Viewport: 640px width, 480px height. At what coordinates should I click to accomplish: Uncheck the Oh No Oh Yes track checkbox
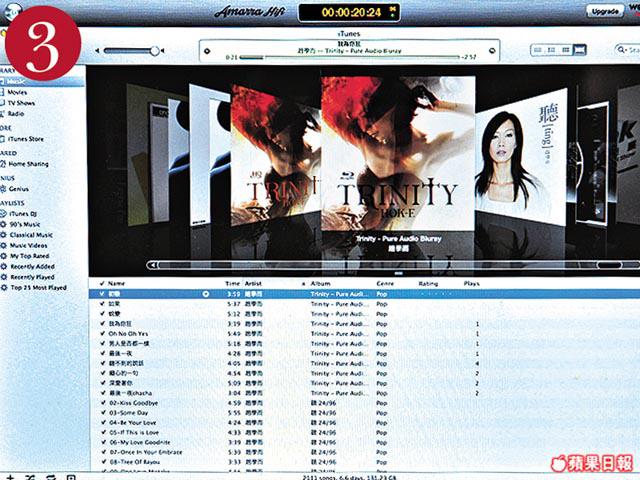(103, 334)
